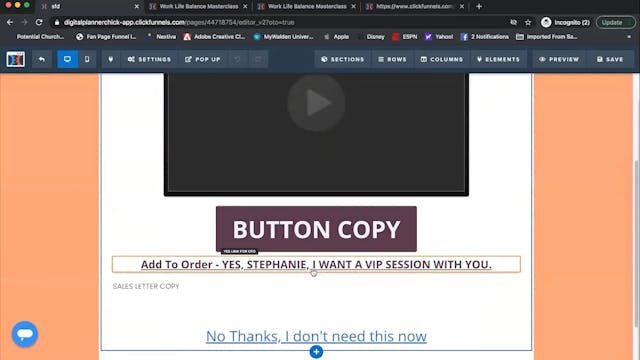
Task: Click the rocket icon in editor toolbar
Action: [111, 59]
